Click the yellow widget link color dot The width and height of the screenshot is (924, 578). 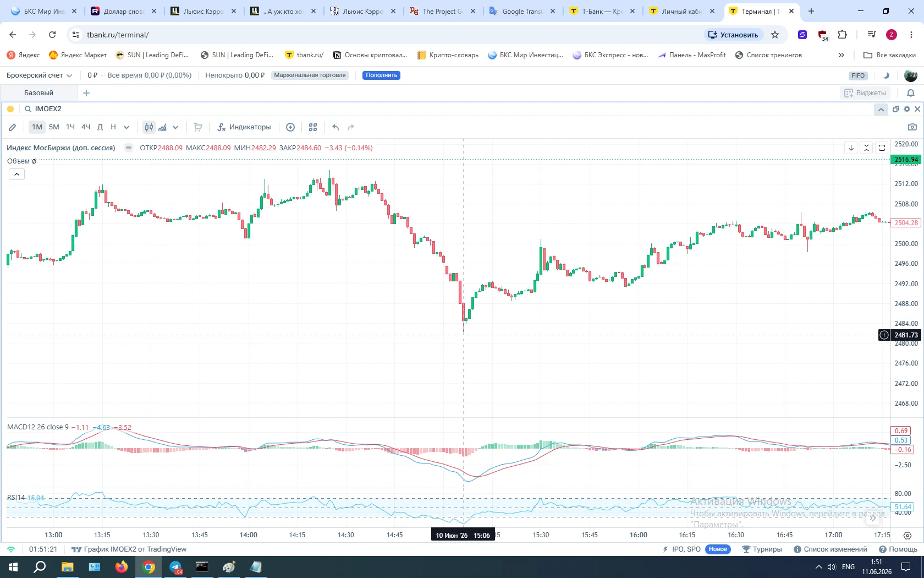[x=10, y=109]
